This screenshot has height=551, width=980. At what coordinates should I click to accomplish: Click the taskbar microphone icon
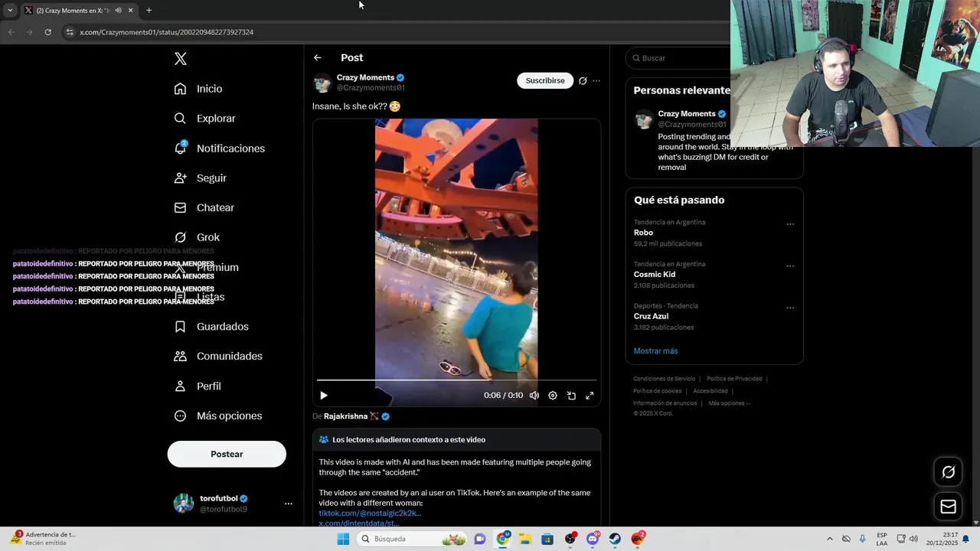(863, 539)
